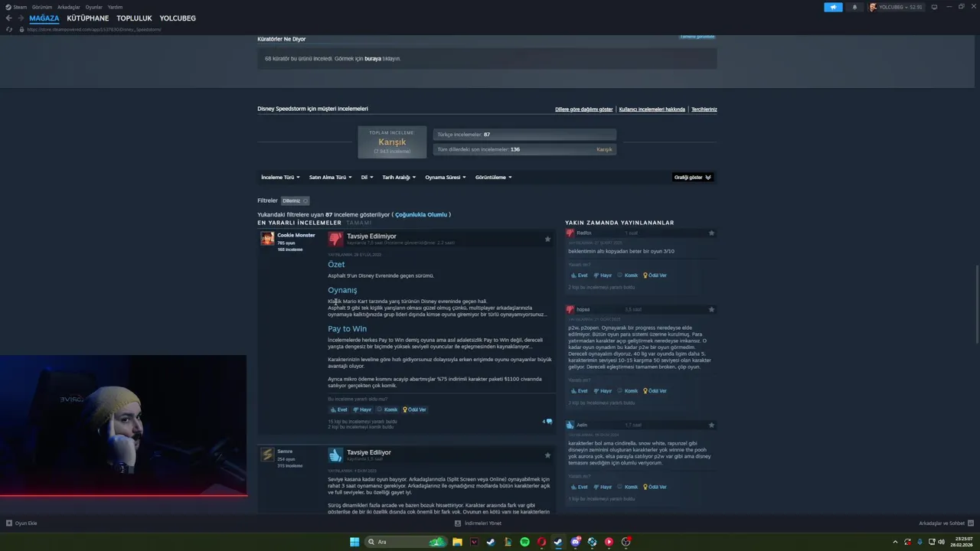Open the Dil filter dropdown
Image resolution: width=980 pixels, height=551 pixels.
pyautogui.click(x=367, y=177)
